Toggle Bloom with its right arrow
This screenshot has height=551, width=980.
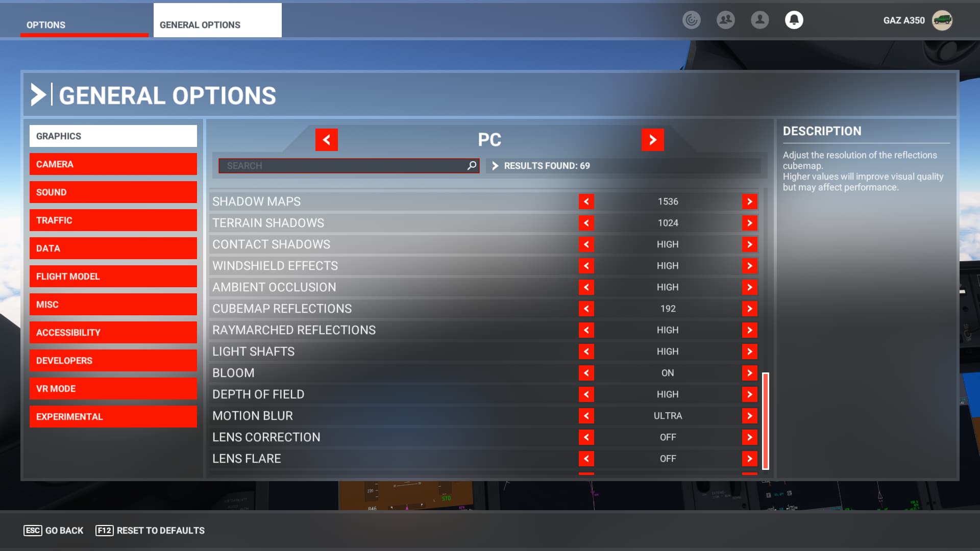(749, 373)
